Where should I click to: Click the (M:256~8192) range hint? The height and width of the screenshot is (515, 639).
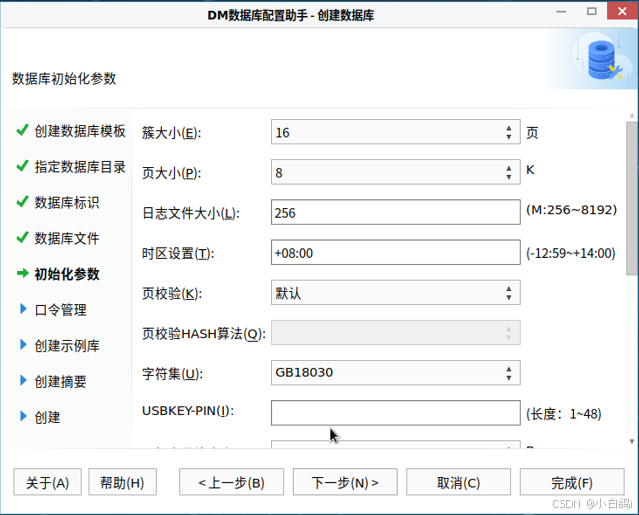click(571, 210)
